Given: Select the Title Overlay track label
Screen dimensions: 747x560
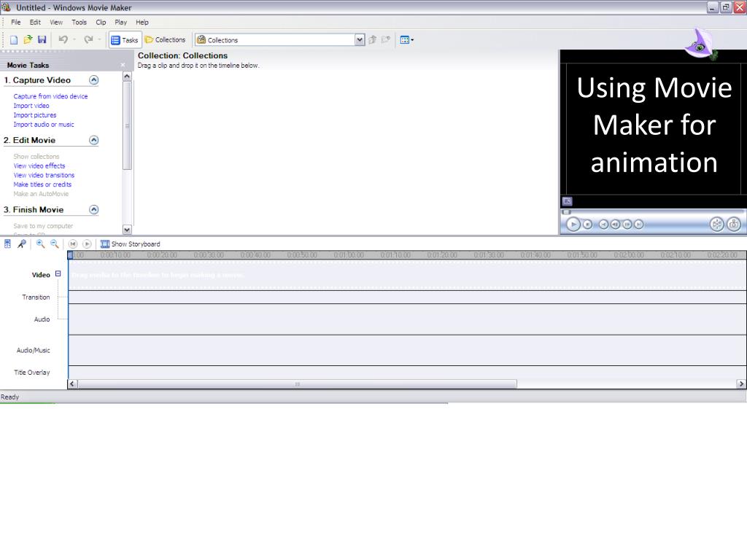Looking at the screenshot, I should coord(32,373).
